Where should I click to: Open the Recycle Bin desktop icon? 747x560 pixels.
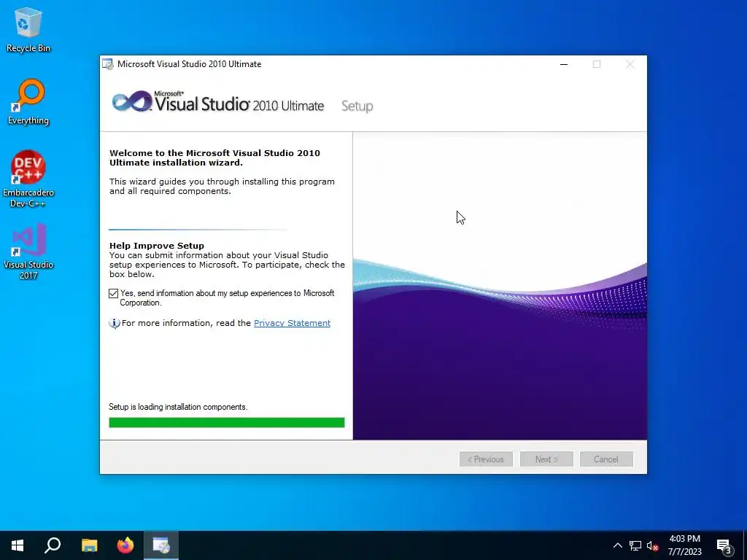pos(28,29)
